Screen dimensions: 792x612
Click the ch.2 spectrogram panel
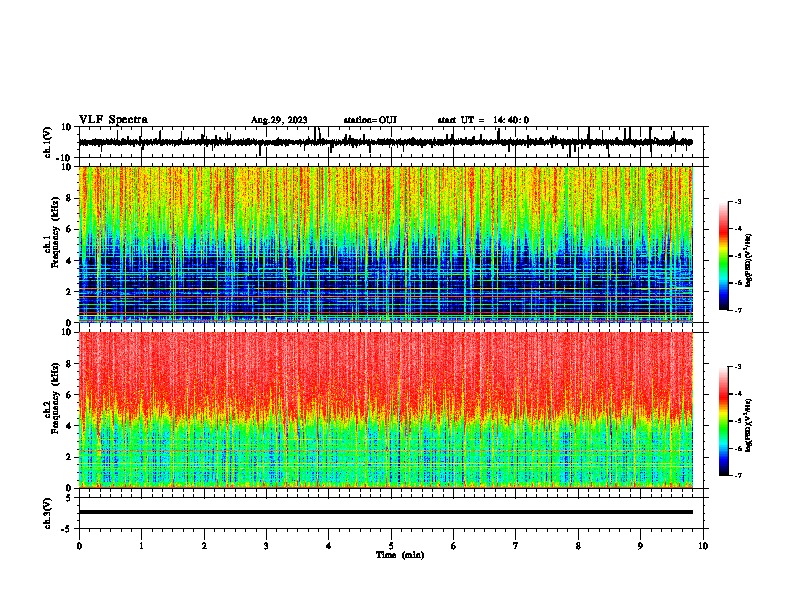[386, 410]
